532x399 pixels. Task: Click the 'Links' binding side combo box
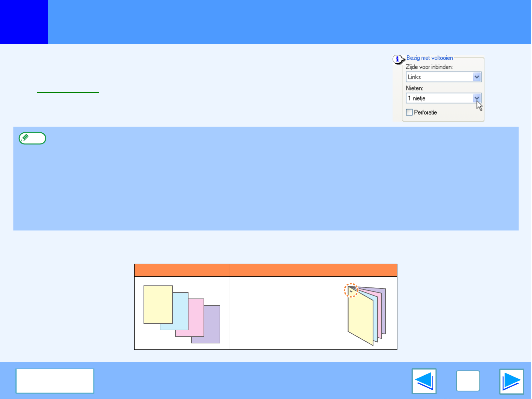439,77
